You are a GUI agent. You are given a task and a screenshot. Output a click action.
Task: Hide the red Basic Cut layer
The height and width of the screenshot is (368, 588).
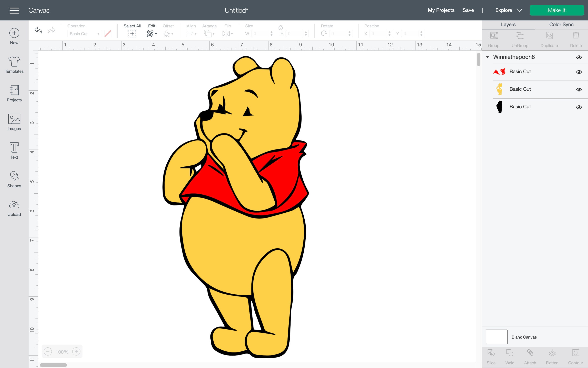pyautogui.click(x=579, y=72)
